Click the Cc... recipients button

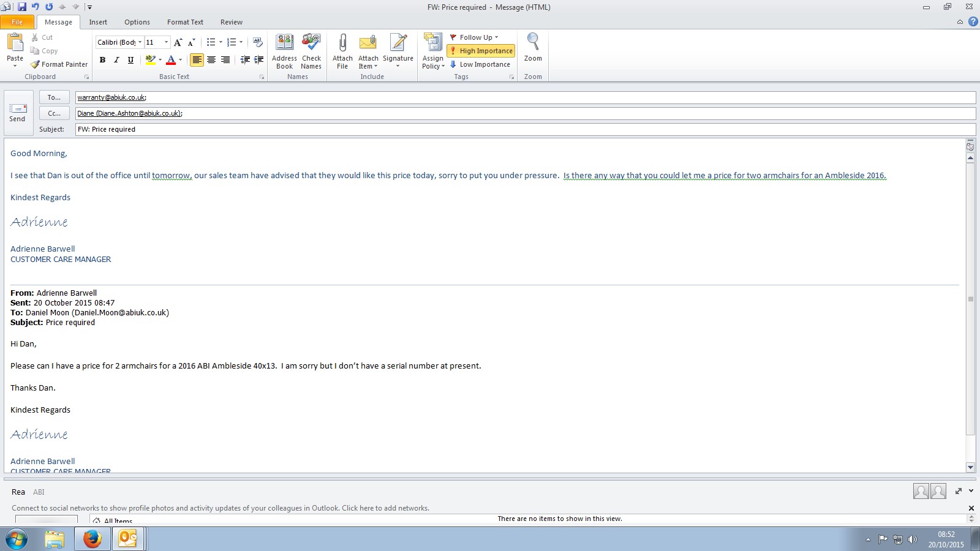54,113
